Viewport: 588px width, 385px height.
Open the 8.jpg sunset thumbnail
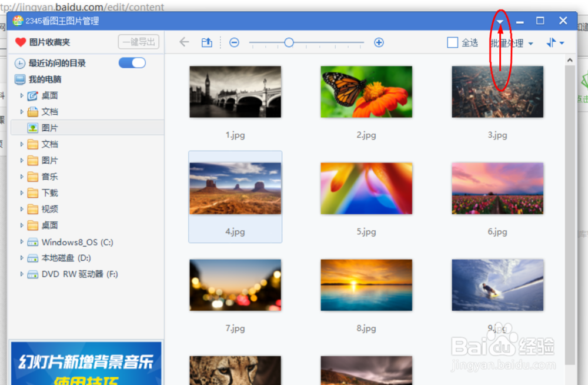366,285
